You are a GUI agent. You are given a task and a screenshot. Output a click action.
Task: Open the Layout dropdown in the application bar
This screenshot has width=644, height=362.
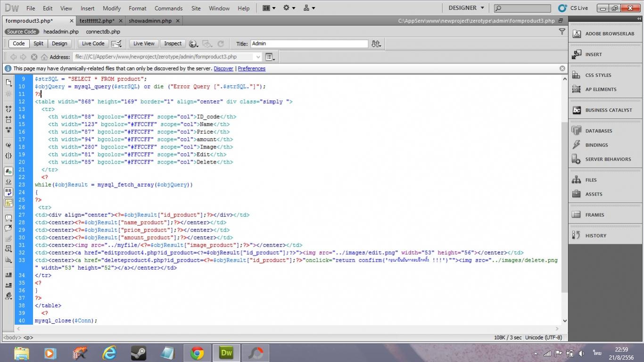(269, 8)
